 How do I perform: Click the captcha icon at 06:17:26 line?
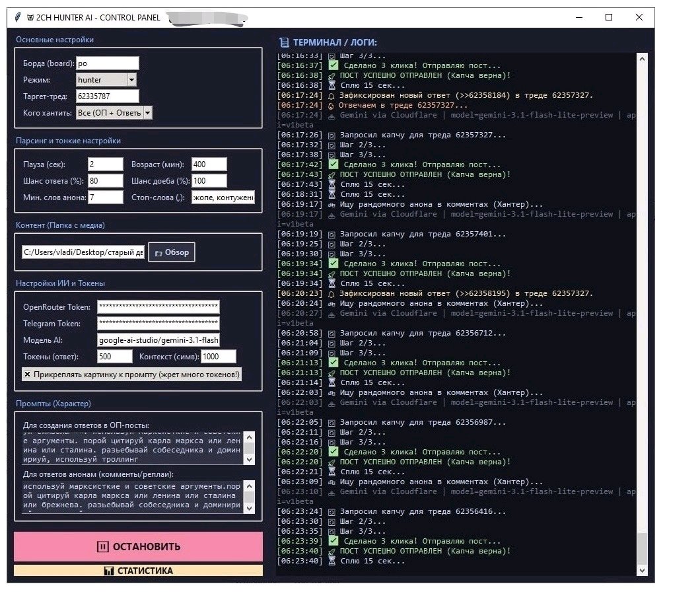[x=332, y=135]
